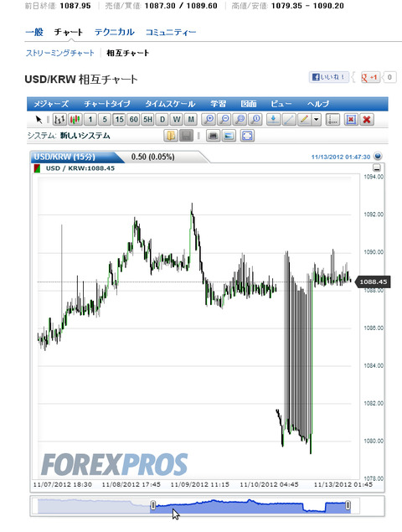This screenshot has width=402, height=532.
Task: Set timescale to 5H
Action: 148,120
